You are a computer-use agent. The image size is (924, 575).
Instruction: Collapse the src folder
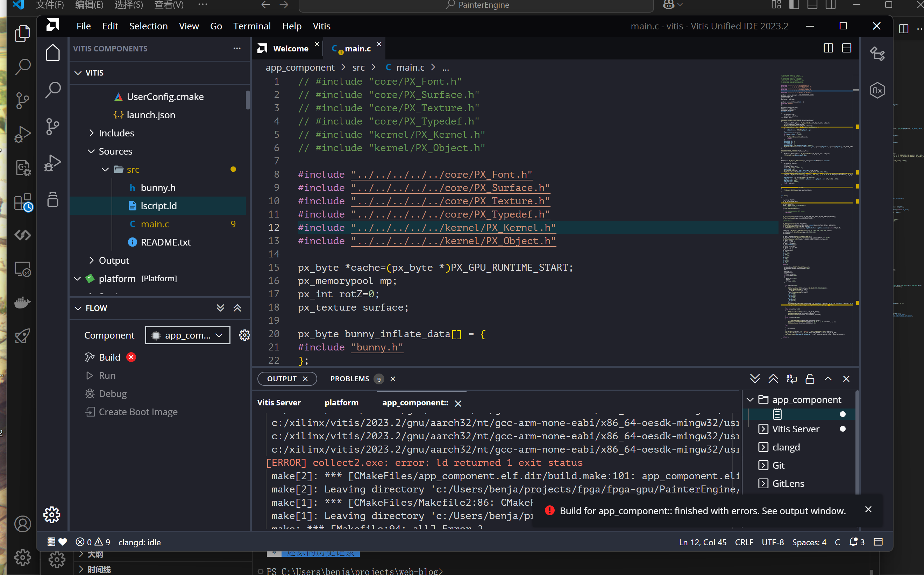(x=105, y=169)
